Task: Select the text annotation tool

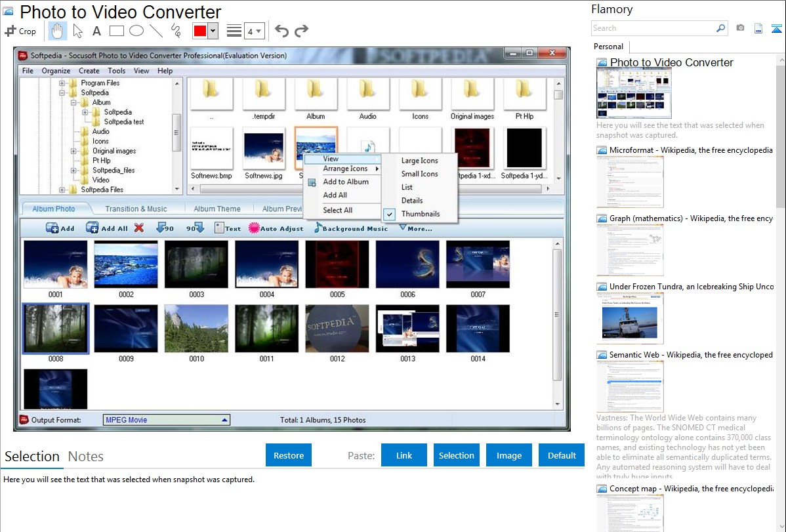Action: [x=96, y=31]
